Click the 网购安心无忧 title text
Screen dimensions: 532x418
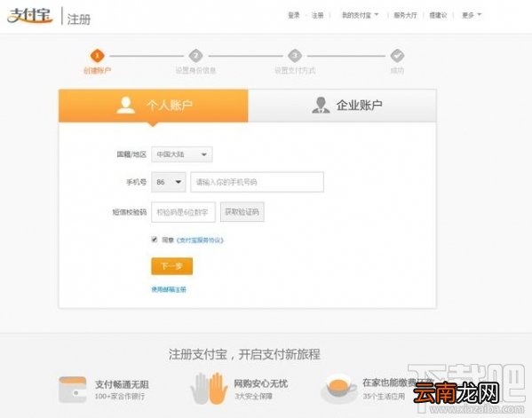(x=261, y=383)
